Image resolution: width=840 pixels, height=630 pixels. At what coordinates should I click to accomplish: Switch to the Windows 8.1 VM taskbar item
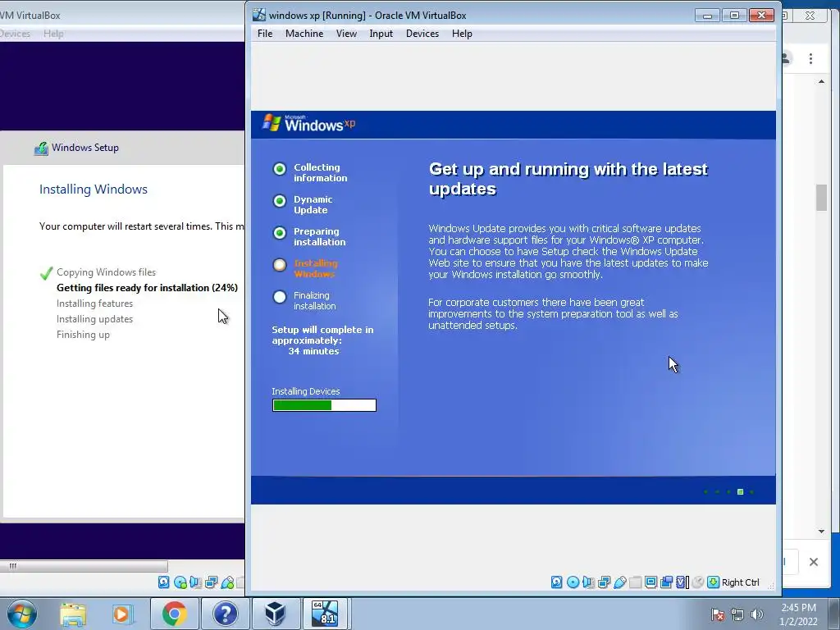point(326,614)
